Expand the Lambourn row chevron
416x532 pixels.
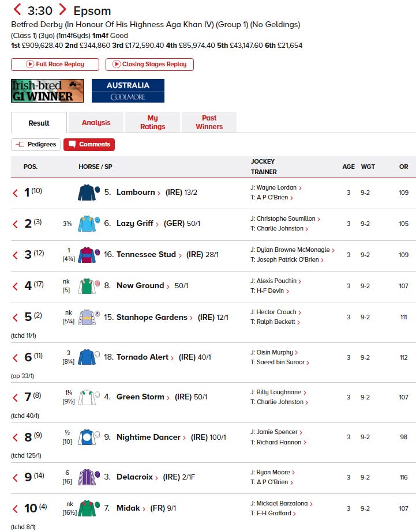[x=15, y=193]
